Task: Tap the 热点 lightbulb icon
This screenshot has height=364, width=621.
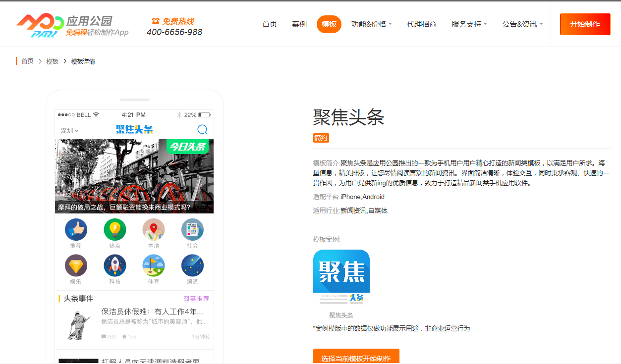Action: 114,230
